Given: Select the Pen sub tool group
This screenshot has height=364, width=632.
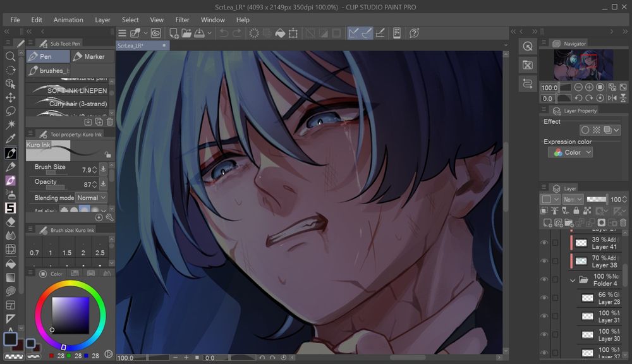Looking at the screenshot, I should pyautogui.click(x=48, y=56).
